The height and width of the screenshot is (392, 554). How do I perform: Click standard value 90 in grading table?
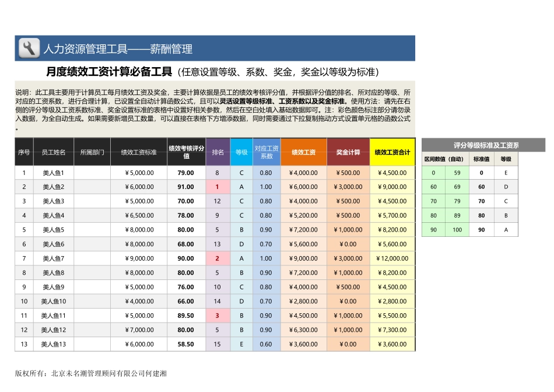pos(481,230)
